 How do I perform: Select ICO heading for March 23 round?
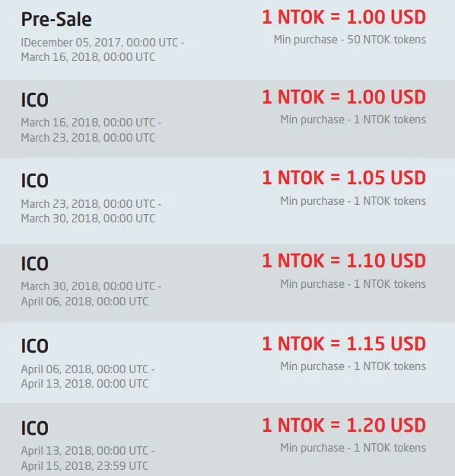pos(34,180)
